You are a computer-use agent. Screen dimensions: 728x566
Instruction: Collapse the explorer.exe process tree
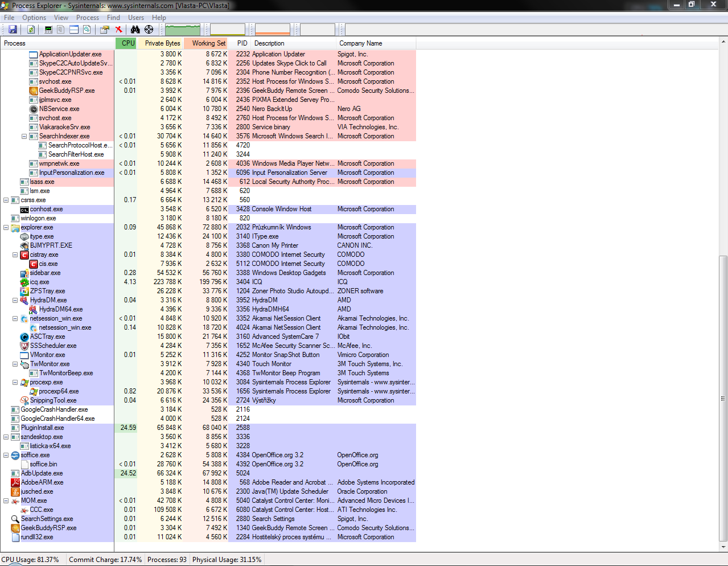pyautogui.click(x=6, y=228)
